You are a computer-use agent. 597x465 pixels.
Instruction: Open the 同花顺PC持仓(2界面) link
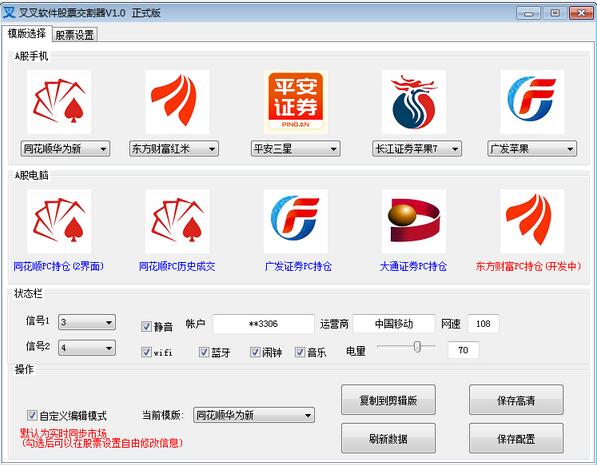click(x=59, y=266)
